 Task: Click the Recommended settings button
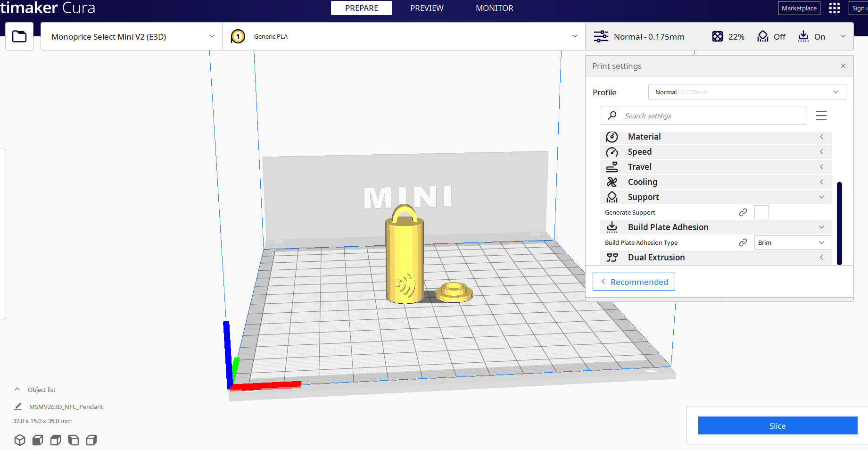click(x=634, y=282)
